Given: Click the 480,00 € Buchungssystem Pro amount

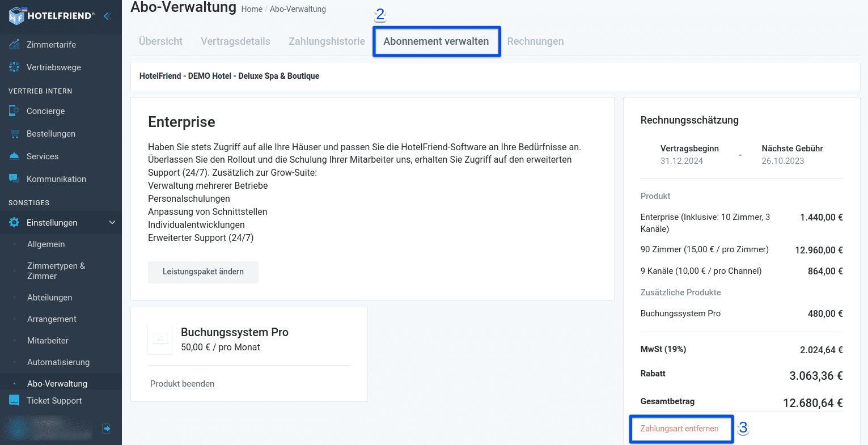Looking at the screenshot, I should 825,313.
